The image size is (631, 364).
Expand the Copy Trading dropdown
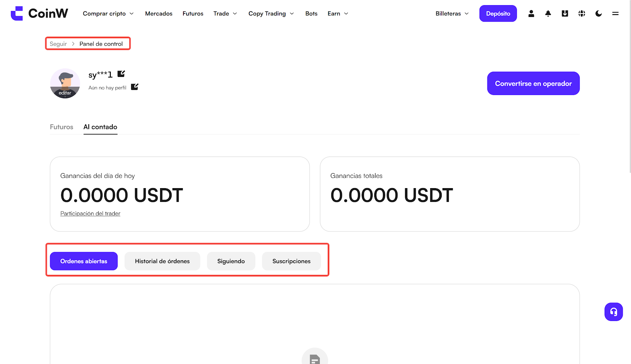pyautogui.click(x=271, y=13)
